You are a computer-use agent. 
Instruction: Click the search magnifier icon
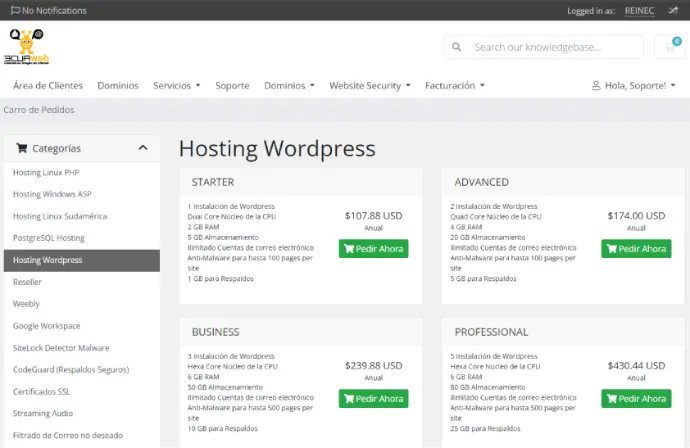tap(457, 47)
